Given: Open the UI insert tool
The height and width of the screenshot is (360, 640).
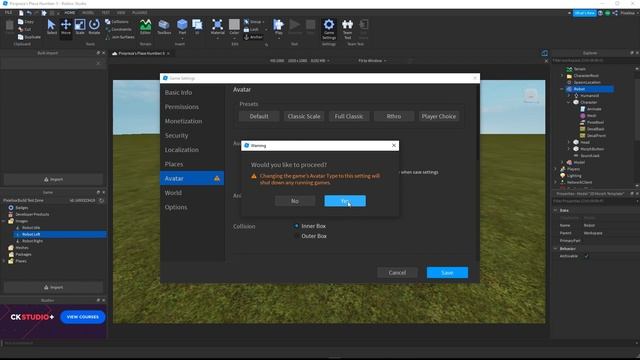Looking at the screenshot, I should coord(197,27).
